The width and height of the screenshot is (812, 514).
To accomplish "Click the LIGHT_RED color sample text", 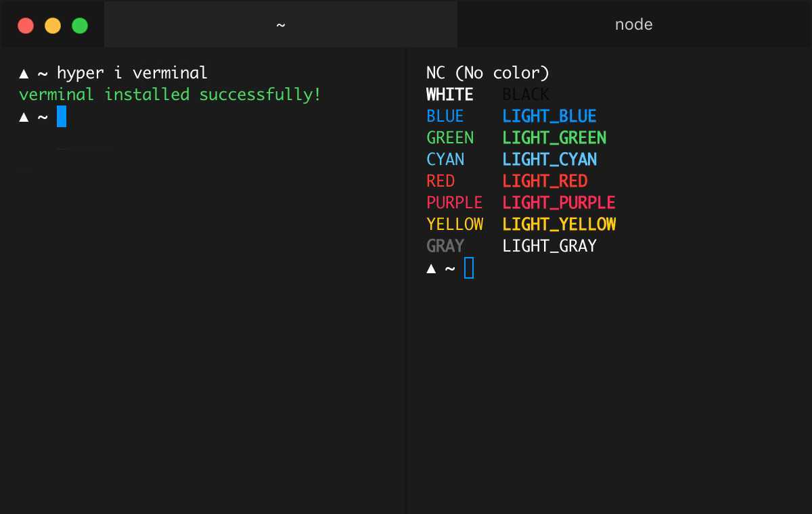I will click(545, 181).
